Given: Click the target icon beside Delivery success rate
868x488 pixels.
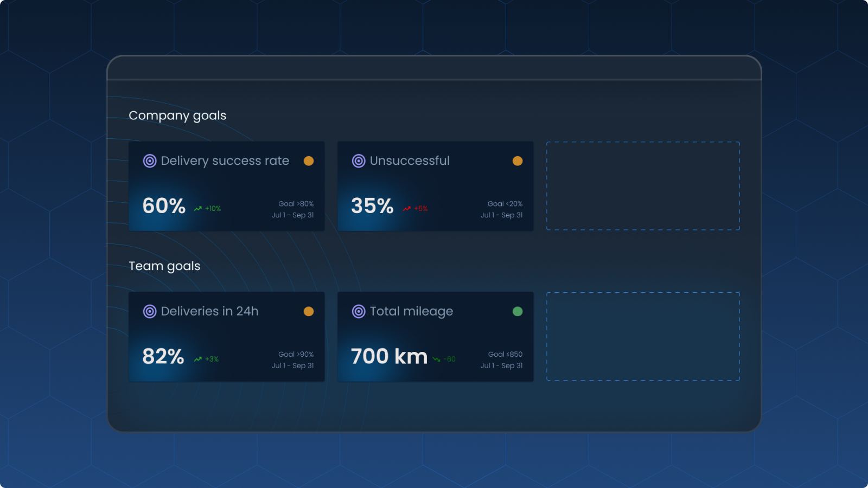Looking at the screenshot, I should pos(150,161).
